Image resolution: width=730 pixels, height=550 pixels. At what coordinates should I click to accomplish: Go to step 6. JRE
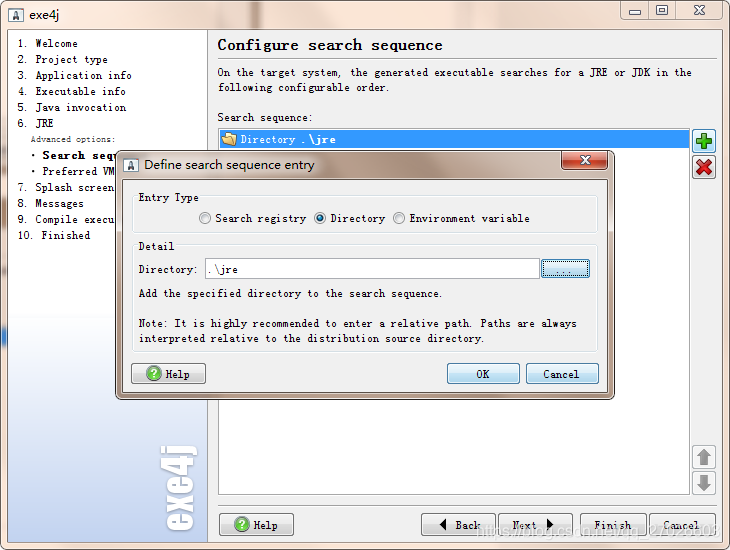(x=35, y=123)
